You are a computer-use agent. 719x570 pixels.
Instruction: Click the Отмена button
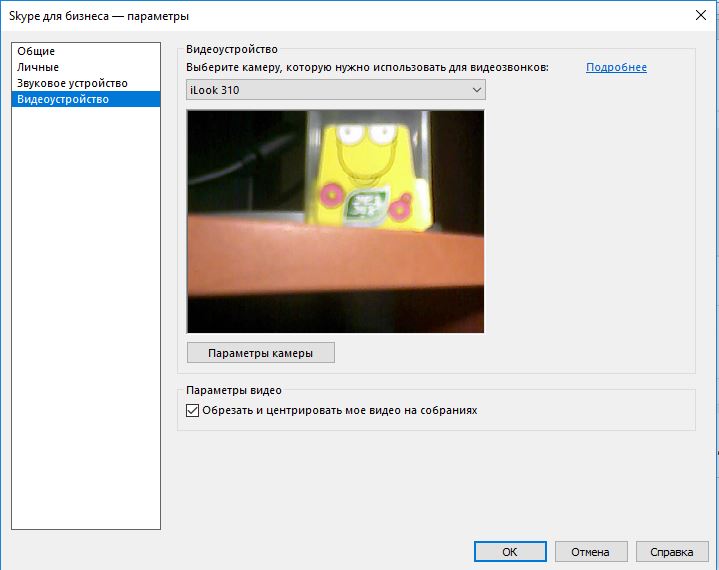[x=591, y=552]
